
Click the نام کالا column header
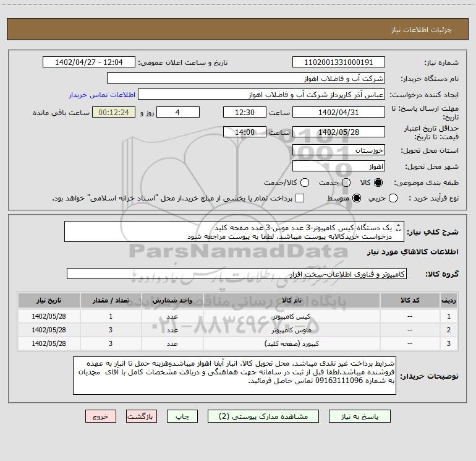pos(291,301)
